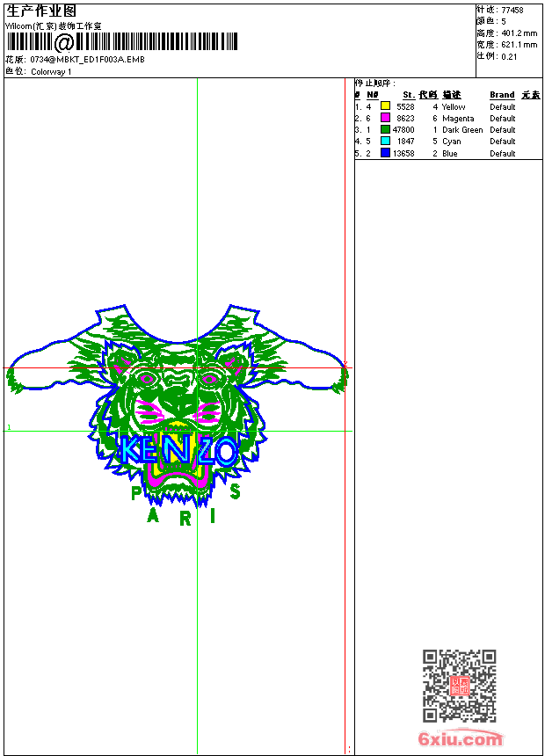The width and height of the screenshot is (545, 756).
Task: Click the height value 401.2 mm
Action: (519, 33)
